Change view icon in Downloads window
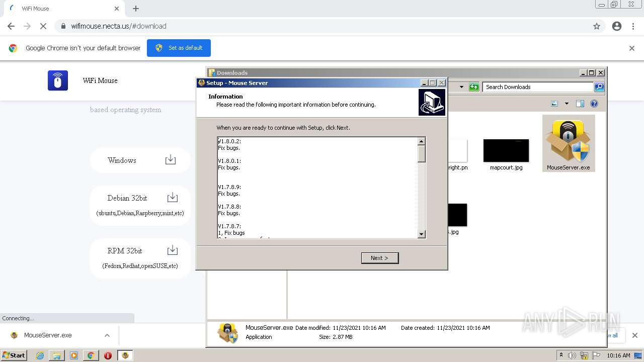Viewport: 644px width, 362px height. point(554,104)
